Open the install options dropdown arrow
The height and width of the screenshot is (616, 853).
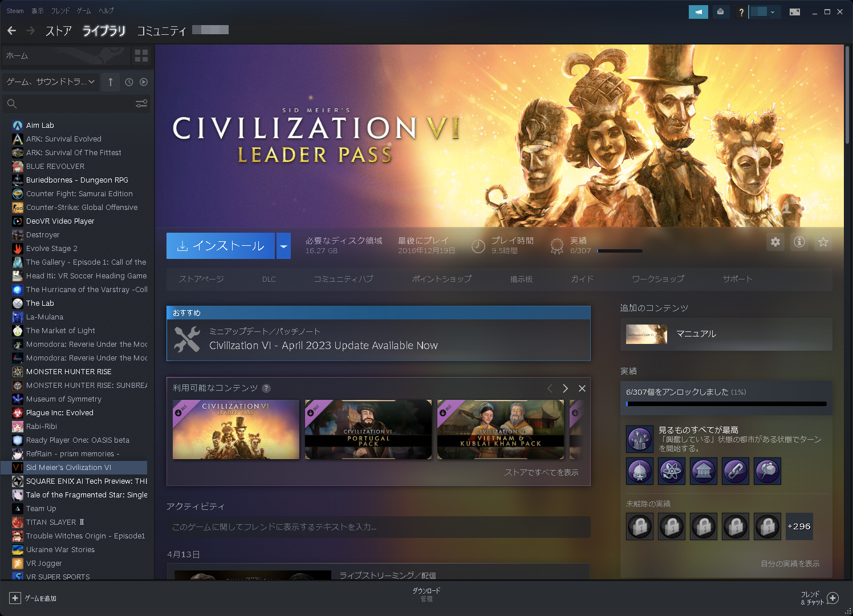tap(283, 246)
